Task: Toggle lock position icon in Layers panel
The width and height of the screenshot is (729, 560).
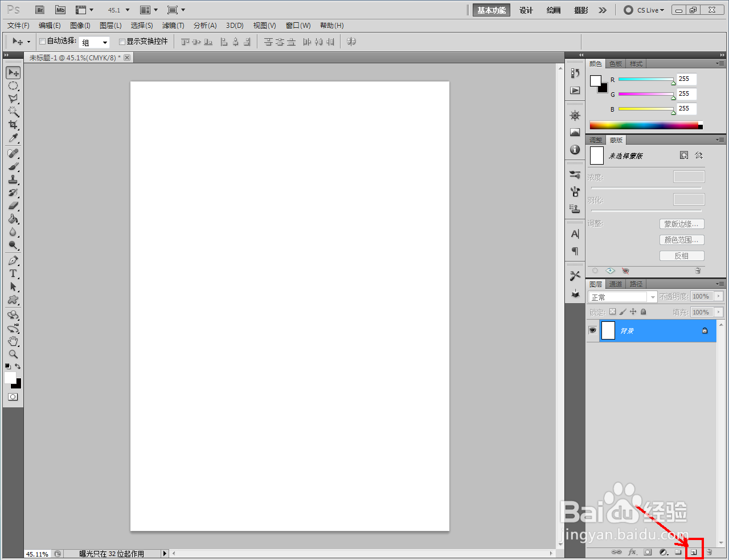Action: [x=633, y=312]
